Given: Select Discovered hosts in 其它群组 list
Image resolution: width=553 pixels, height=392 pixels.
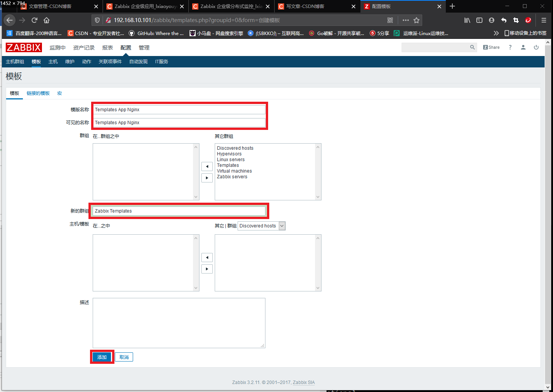Looking at the screenshot, I should pyautogui.click(x=235, y=148).
